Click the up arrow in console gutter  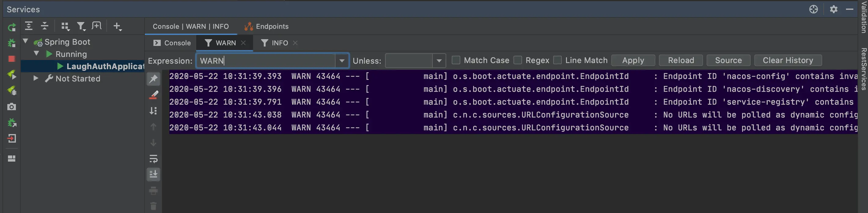[153, 127]
